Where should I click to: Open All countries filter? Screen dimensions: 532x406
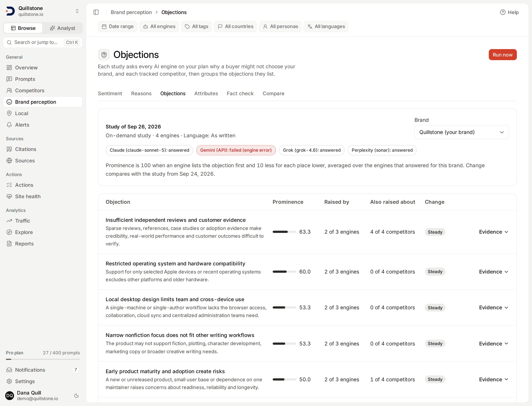[x=235, y=26]
